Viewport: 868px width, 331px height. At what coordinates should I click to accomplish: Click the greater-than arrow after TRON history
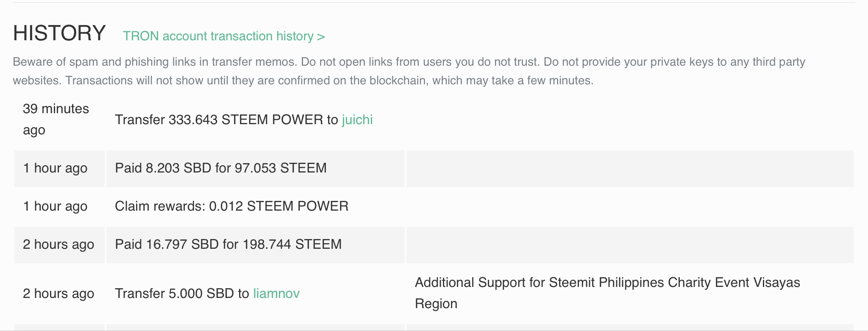click(x=321, y=36)
